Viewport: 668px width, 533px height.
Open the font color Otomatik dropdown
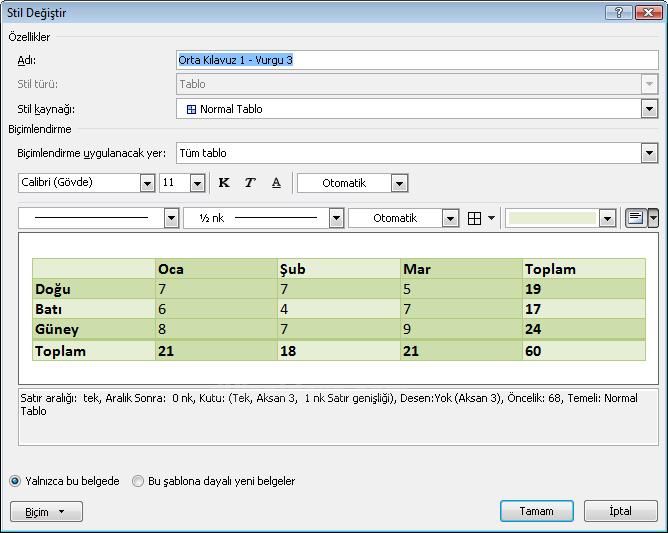[x=399, y=183]
